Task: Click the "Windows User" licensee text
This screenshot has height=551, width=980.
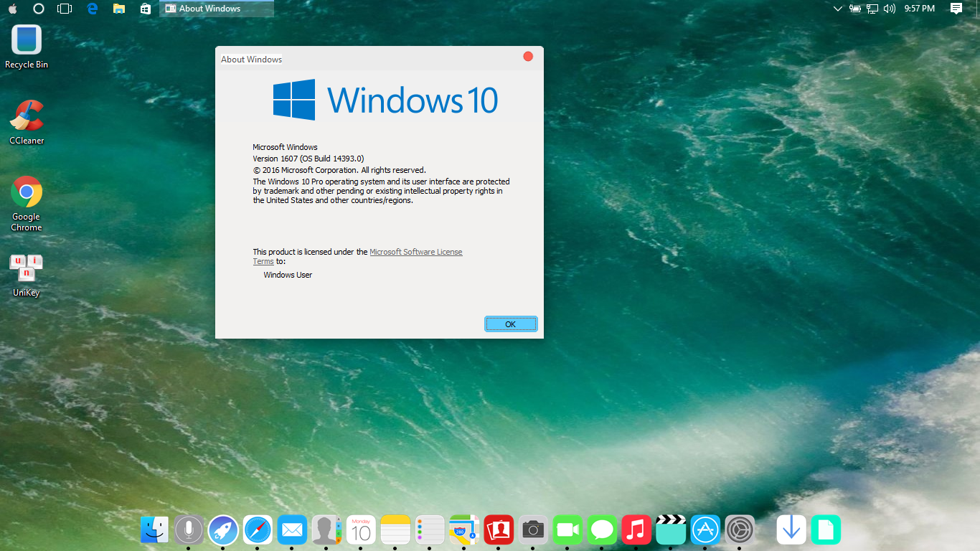Action: click(288, 275)
